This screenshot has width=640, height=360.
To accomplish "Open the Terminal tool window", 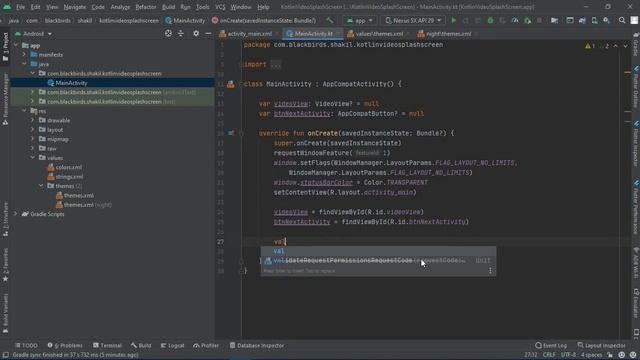I will pos(107,345).
